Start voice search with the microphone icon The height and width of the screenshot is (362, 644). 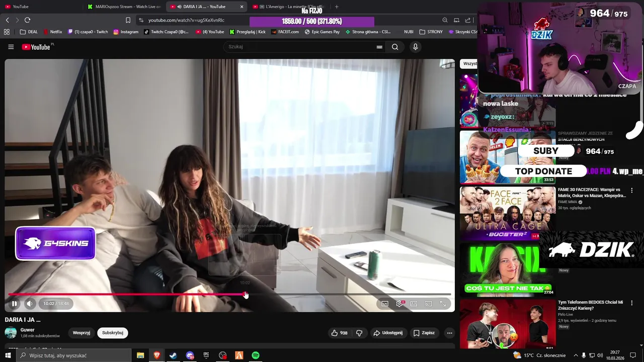click(415, 47)
